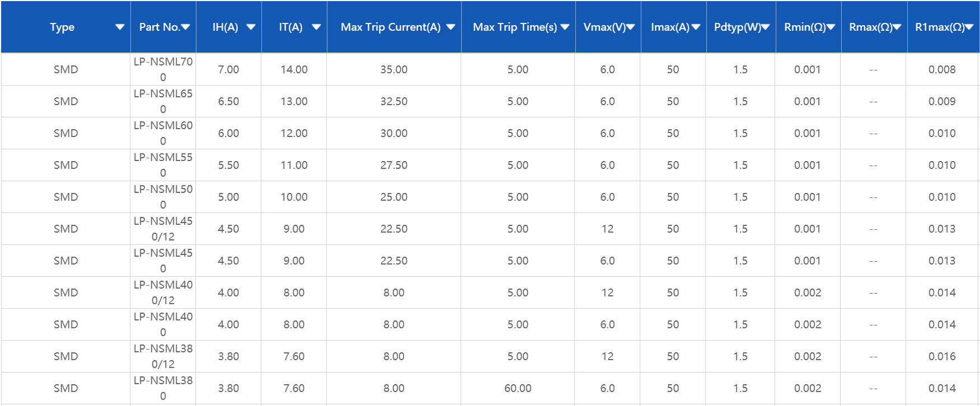Expand the Imax(A) column dropdown arrow

[696, 27]
